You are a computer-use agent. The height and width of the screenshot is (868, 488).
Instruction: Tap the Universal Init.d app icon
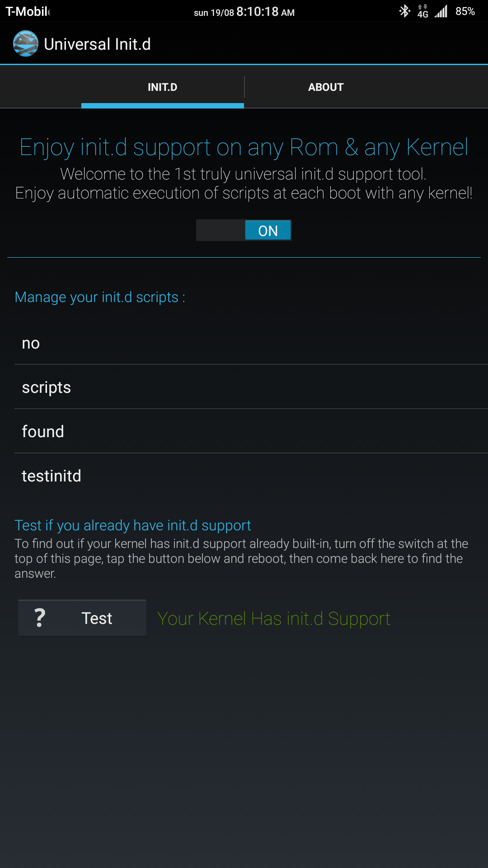tap(26, 43)
